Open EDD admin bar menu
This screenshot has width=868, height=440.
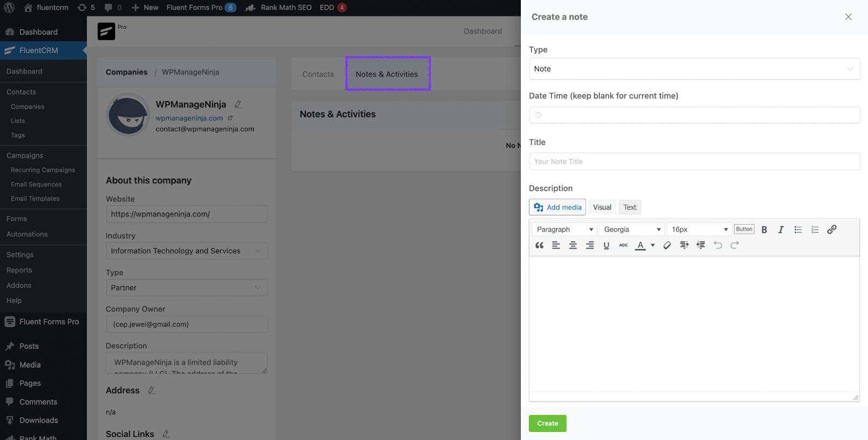click(x=333, y=8)
